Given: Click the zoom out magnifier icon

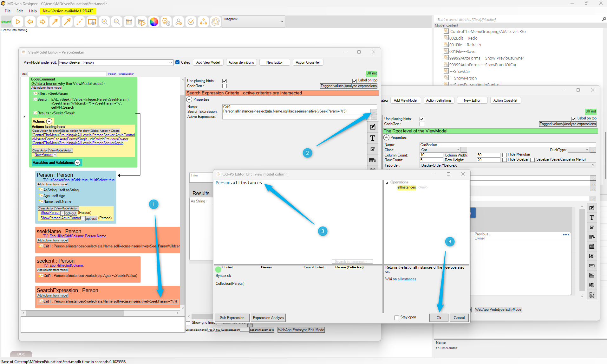Looking at the screenshot, I should tap(117, 22).
